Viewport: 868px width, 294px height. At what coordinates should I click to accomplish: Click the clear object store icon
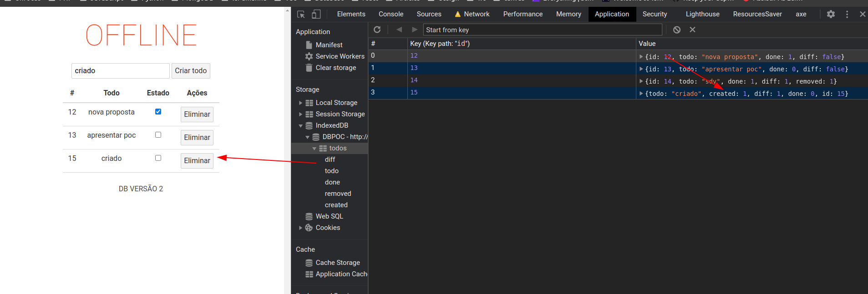point(677,30)
